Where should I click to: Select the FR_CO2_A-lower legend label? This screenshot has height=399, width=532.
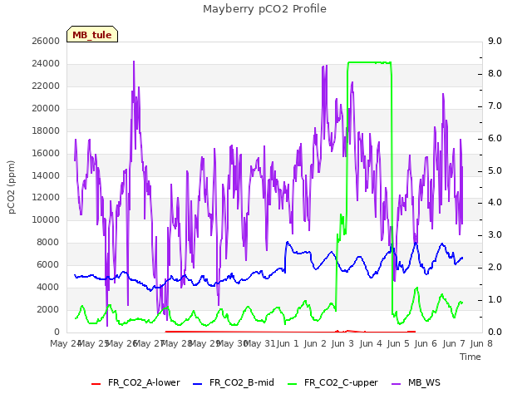tap(144, 382)
